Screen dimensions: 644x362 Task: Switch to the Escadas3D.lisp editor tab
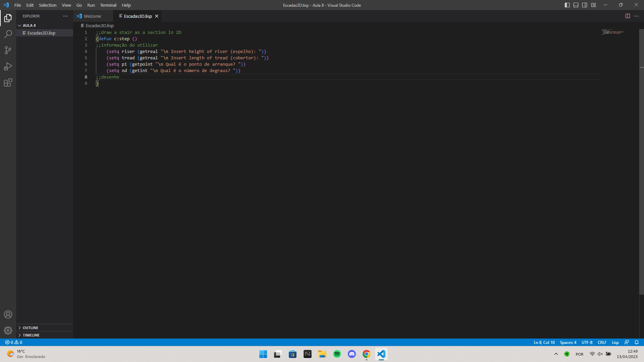click(137, 16)
